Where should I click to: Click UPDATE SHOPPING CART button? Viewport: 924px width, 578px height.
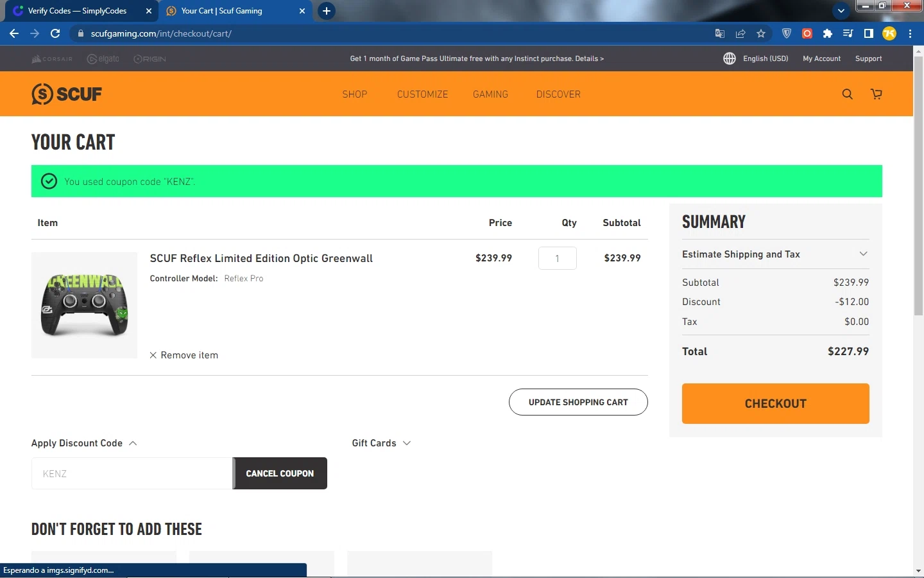tap(578, 402)
